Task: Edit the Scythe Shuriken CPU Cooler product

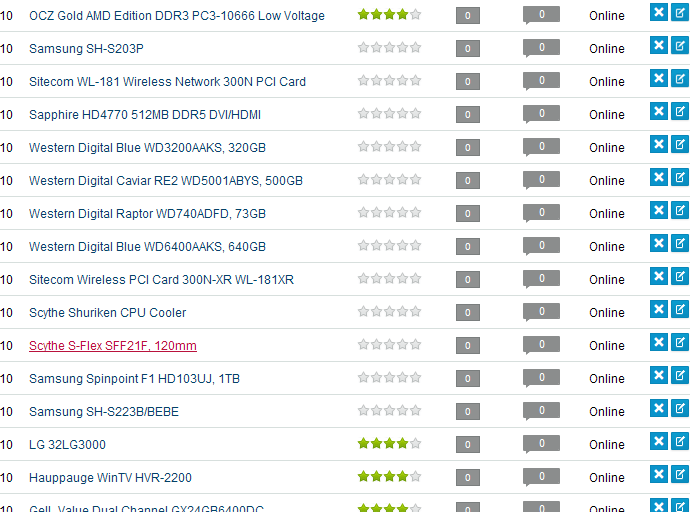Action: [680, 309]
